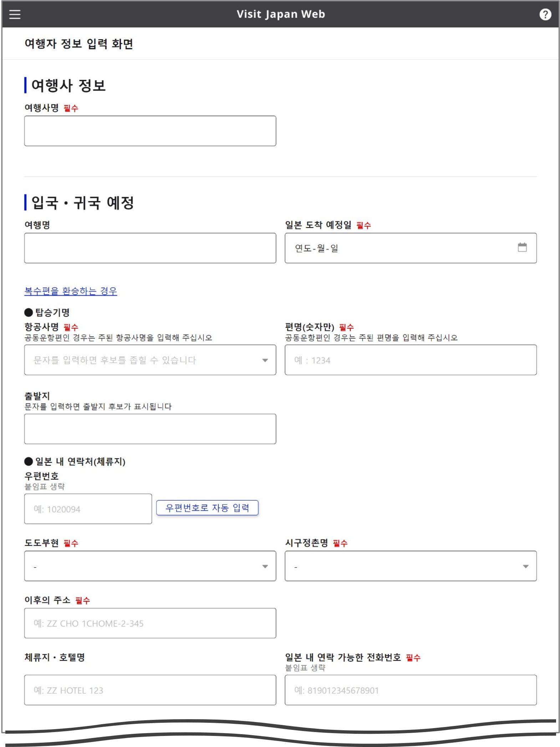Click the 이후의 주소 address input
Screen dimensions: 560x747
click(149, 623)
